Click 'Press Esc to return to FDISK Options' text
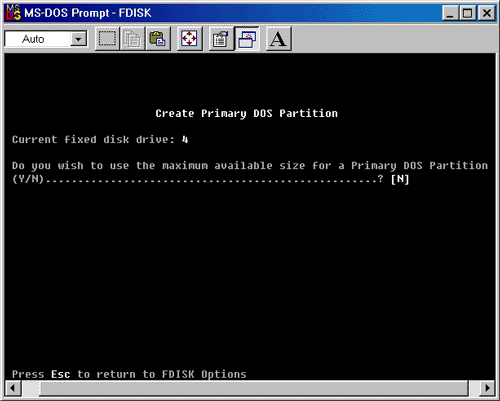 click(x=129, y=374)
